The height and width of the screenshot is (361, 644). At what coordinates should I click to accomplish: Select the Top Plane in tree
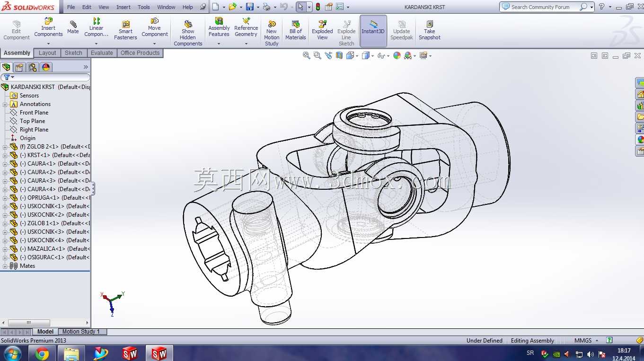(32, 121)
